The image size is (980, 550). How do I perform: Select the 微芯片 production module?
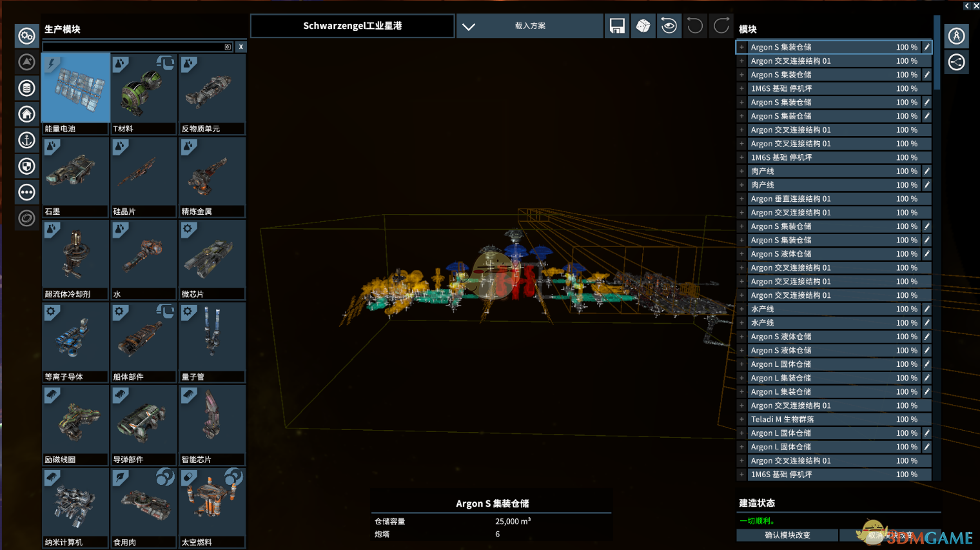tap(211, 260)
